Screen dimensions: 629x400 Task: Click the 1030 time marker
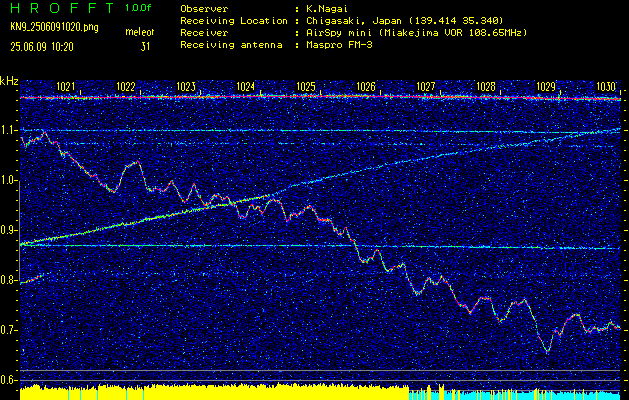pos(606,86)
